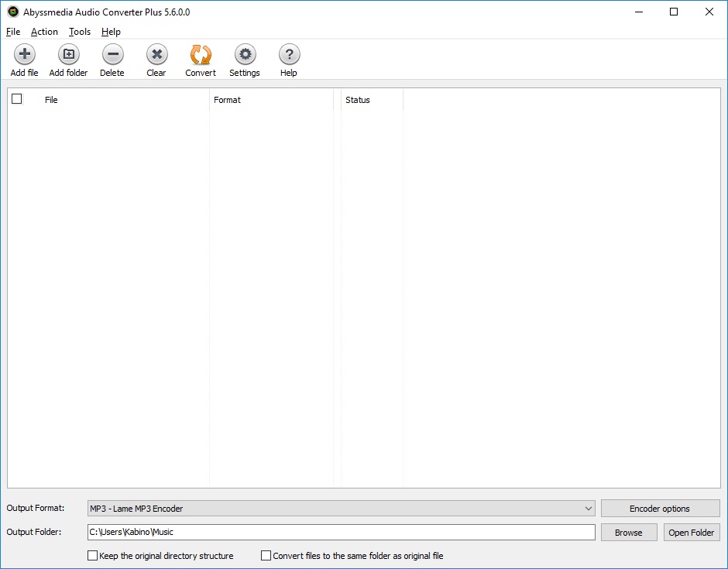Click the Browse button
Screen dimensions: 728x569
[629, 533]
